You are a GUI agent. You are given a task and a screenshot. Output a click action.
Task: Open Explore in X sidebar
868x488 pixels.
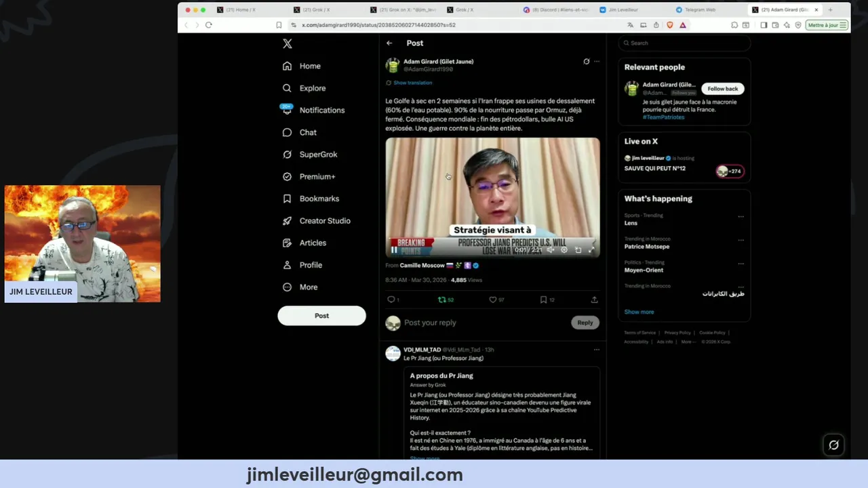304,88
